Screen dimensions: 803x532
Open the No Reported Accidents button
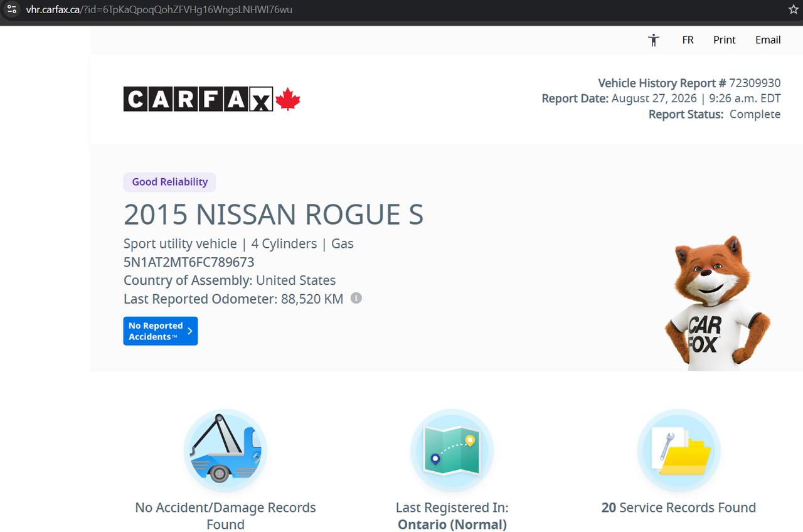coord(161,331)
